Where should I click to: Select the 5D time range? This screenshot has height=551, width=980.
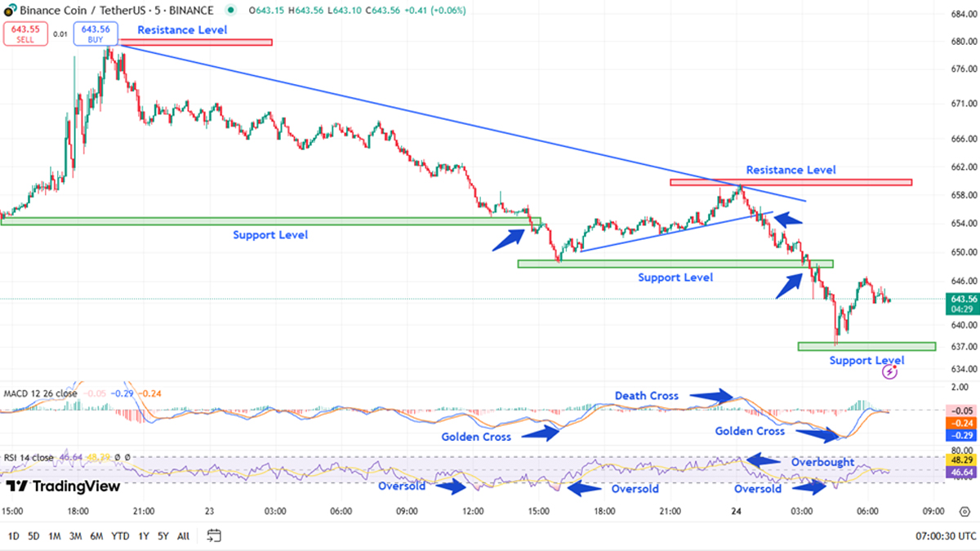tap(33, 536)
